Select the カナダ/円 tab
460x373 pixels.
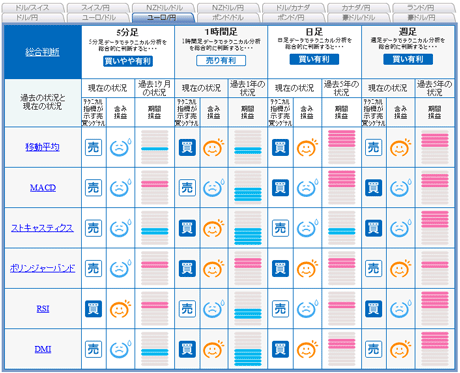[x=358, y=8]
